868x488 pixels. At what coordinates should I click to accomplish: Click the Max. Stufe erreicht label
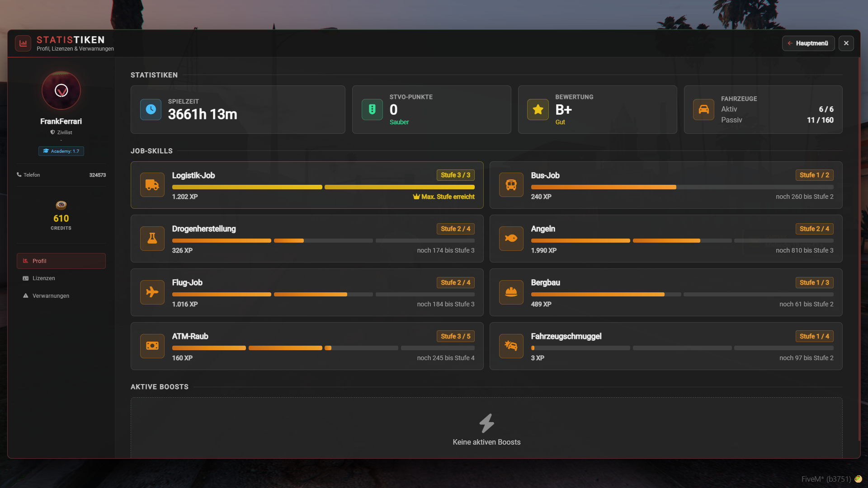coord(444,197)
